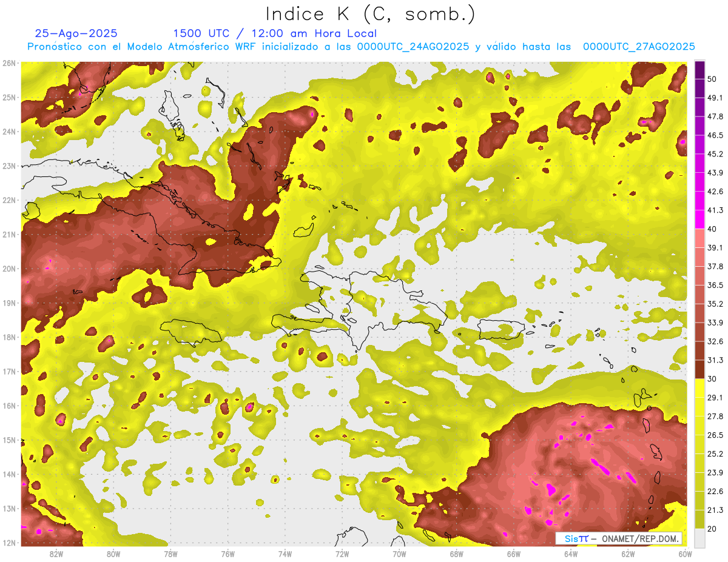
Task: Click the latitude label '12N'
Action: coord(9,543)
